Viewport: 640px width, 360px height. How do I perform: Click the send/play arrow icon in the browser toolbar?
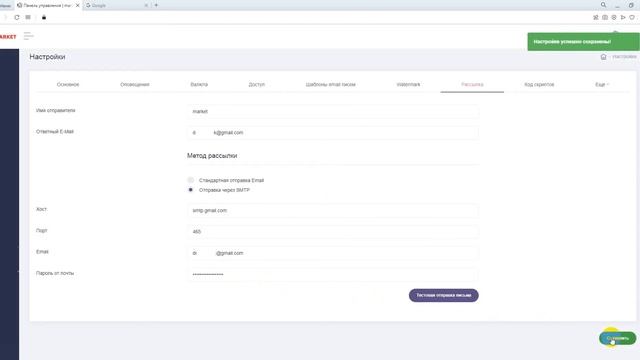click(623, 18)
